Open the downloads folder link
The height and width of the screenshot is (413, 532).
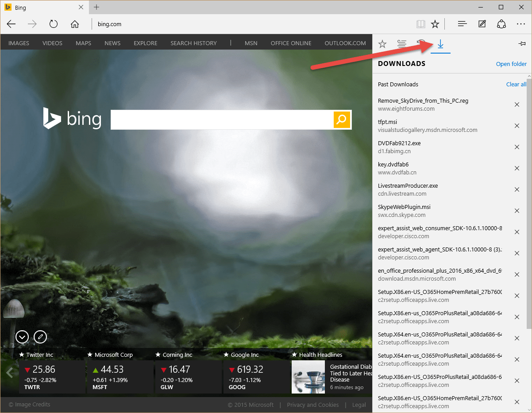pos(511,64)
